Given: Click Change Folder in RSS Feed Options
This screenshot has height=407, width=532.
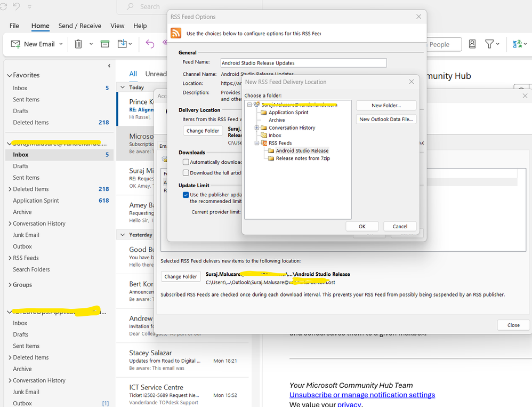Looking at the screenshot, I should (x=203, y=131).
